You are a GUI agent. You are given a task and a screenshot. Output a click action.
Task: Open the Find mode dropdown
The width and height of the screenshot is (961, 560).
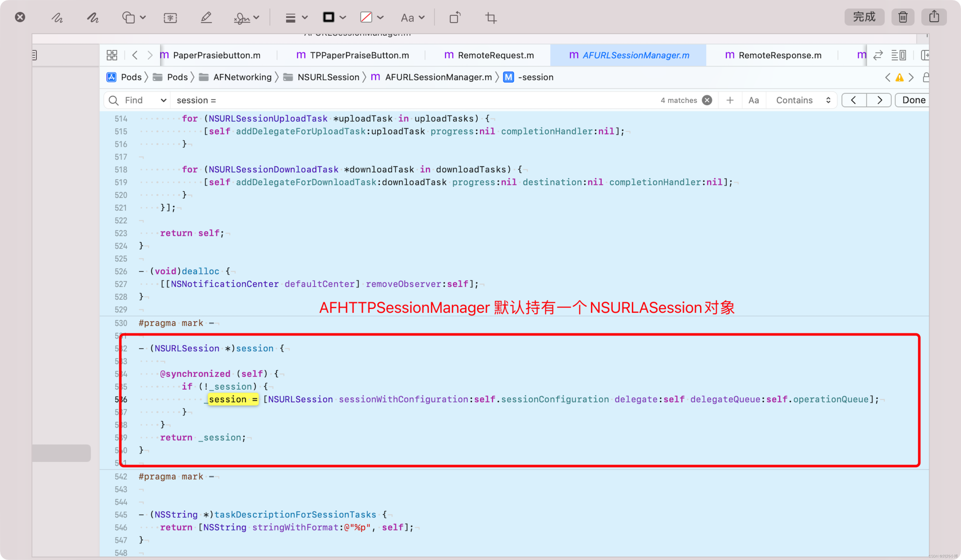[146, 100]
